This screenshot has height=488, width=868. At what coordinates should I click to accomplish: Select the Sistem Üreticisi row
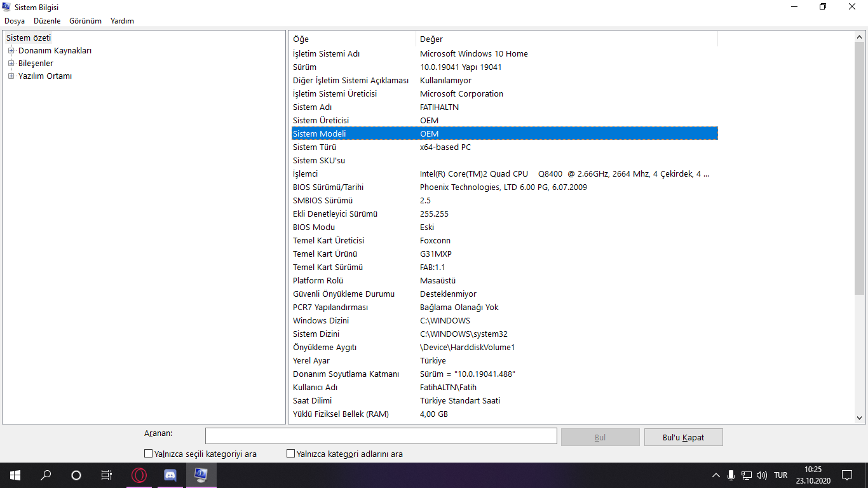click(x=505, y=121)
